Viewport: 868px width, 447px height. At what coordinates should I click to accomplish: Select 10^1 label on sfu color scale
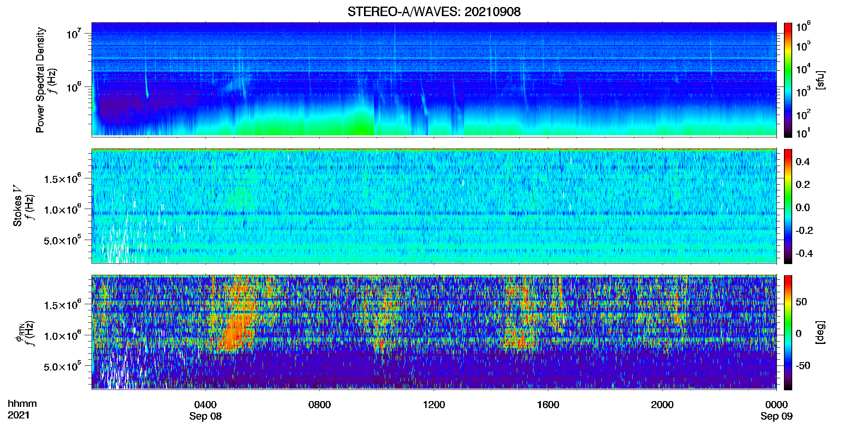tap(803, 133)
